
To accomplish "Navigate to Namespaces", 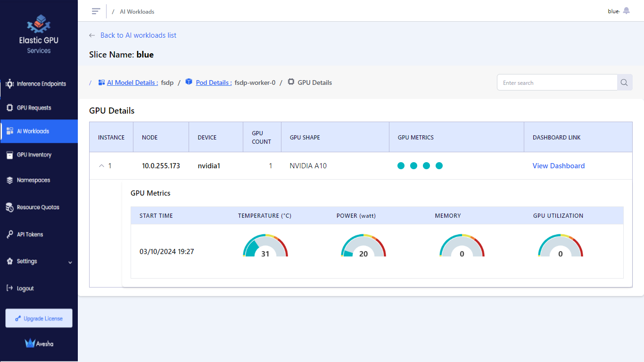I will (33, 180).
